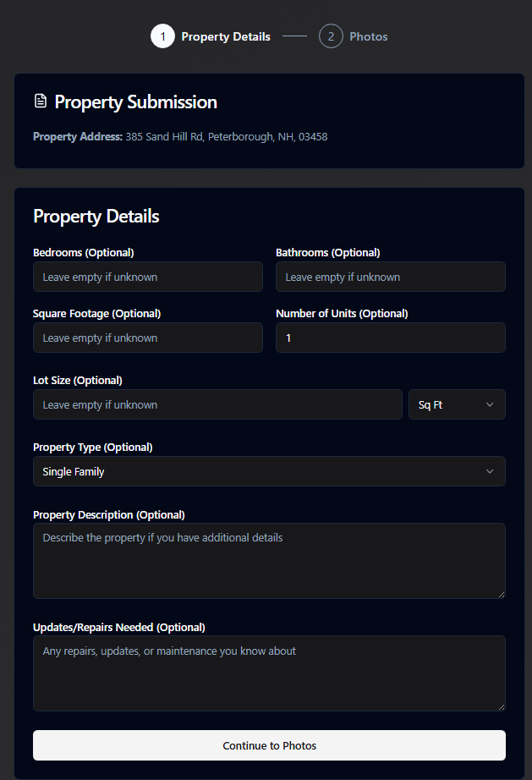Screen dimensions: 532x780
Task: Open the Sq Ft unit dropdown
Action: click(x=457, y=404)
